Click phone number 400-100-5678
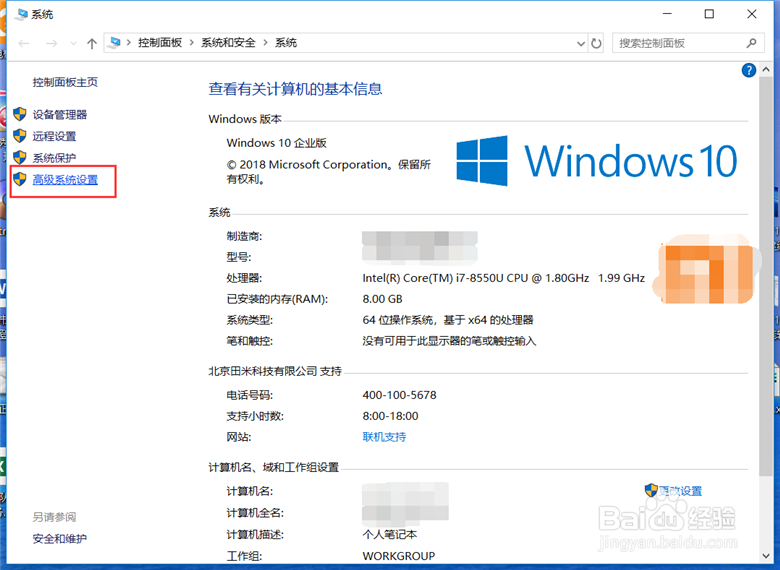This screenshot has height=570, width=780. (x=399, y=395)
